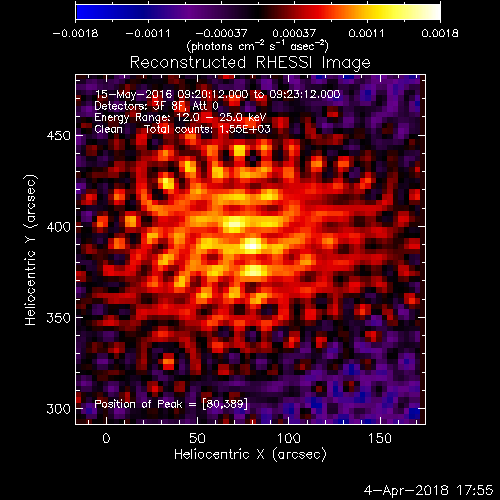This screenshot has height=500, width=500.
Task: Click the colorbar value '0.0011'
Action: pyautogui.click(x=366, y=33)
